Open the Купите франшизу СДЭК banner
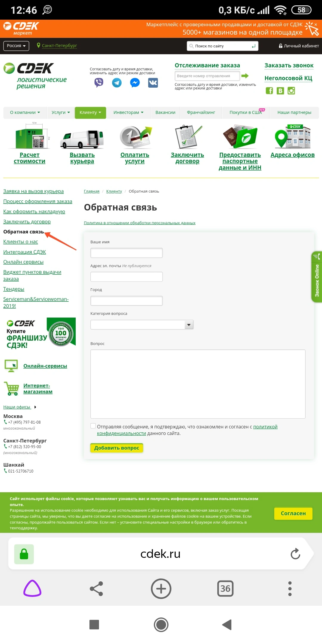The image size is (322, 644). [x=40, y=333]
